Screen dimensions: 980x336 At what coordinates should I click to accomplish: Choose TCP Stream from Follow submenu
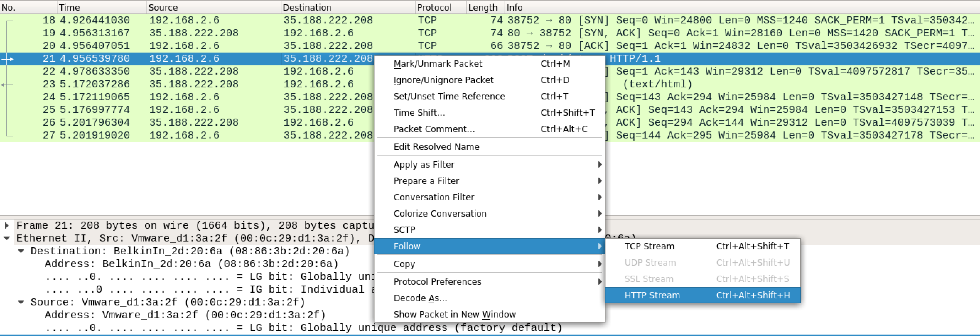pyautogui.click(x=648, y=246)
